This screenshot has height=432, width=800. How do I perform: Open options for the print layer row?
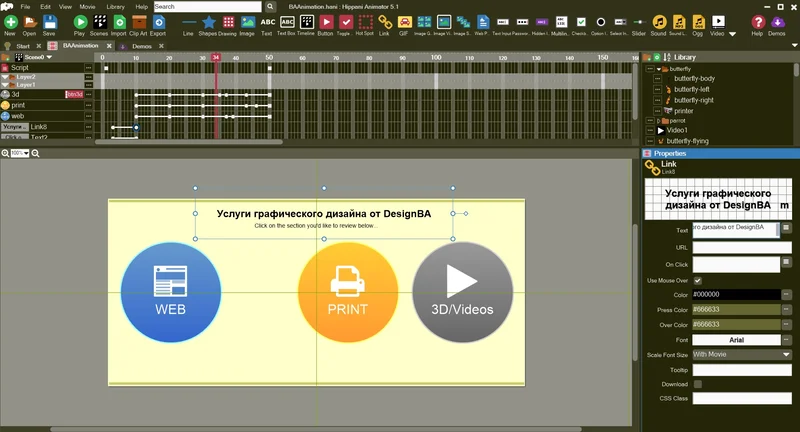tap(89, 105)
